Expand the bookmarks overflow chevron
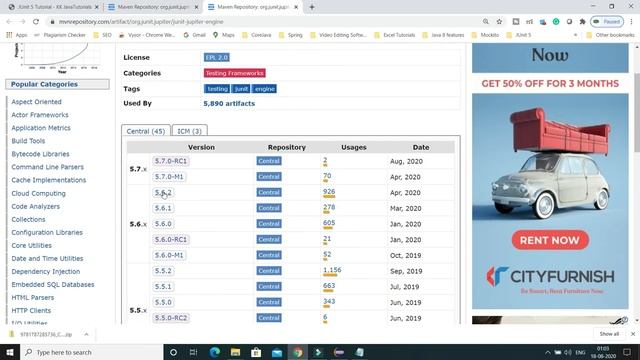 (576, 35)
